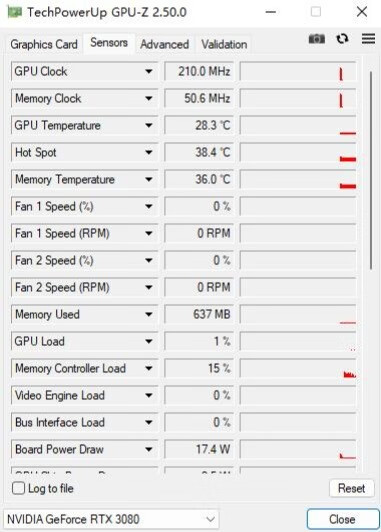Click the refresh arrows icon

pyautogui.click(x=342, y=39)
